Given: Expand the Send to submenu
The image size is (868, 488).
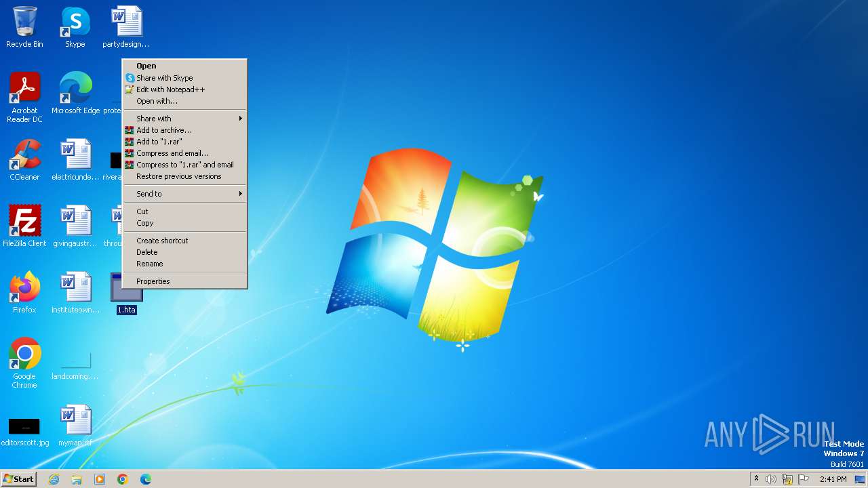Looking at the screenshot, I should tap(184, 194).
